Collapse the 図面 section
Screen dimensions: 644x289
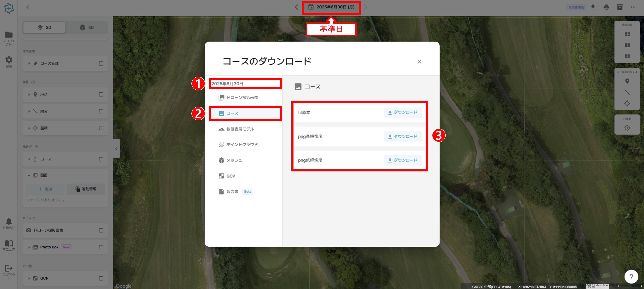29,175
